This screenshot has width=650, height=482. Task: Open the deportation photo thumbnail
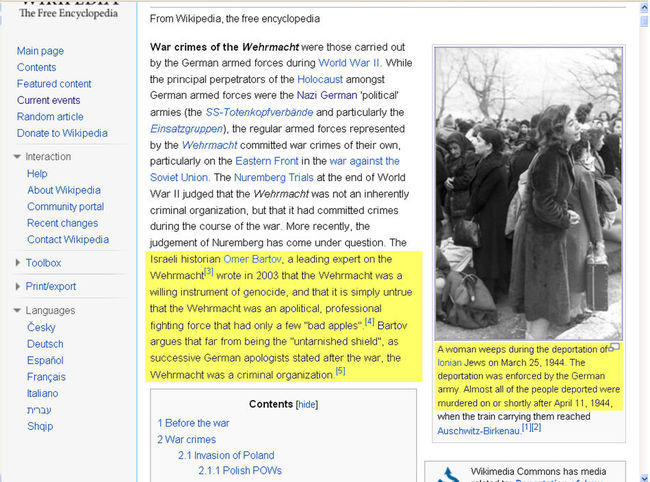click(529, 194)
